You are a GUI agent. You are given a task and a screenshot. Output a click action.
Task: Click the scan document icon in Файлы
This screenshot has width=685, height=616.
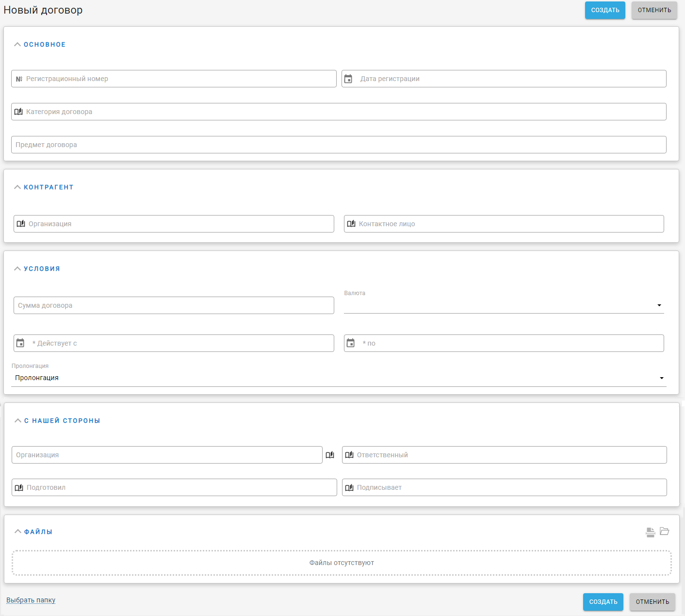click(x=650, y=532)
